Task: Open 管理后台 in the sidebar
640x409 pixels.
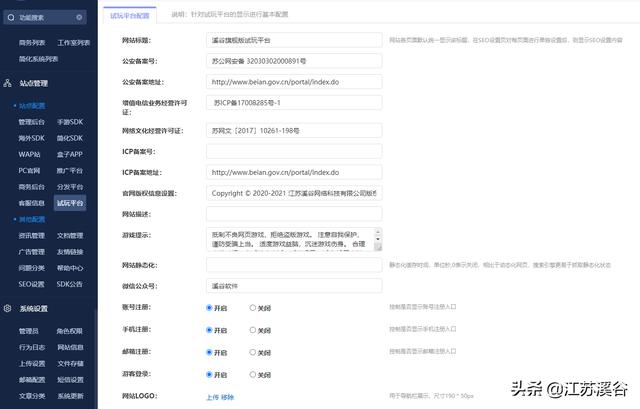Action: [32, 122]
